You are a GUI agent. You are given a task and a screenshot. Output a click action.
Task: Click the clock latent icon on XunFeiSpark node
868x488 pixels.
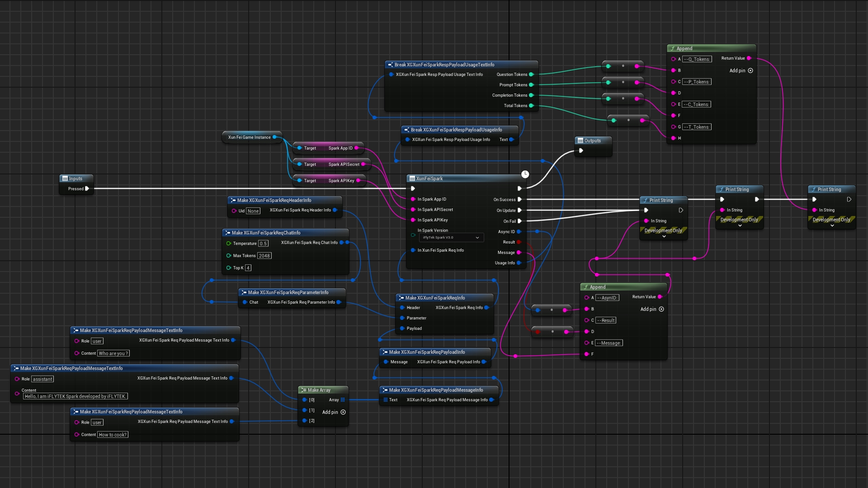(525, 174)
